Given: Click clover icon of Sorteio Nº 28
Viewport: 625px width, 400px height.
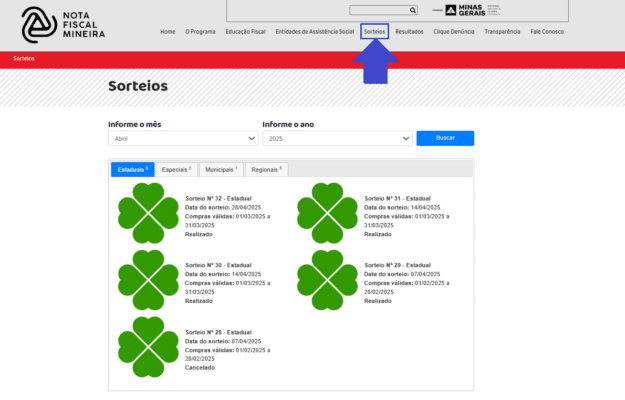Looking at the screenshot, I should 148,347.
